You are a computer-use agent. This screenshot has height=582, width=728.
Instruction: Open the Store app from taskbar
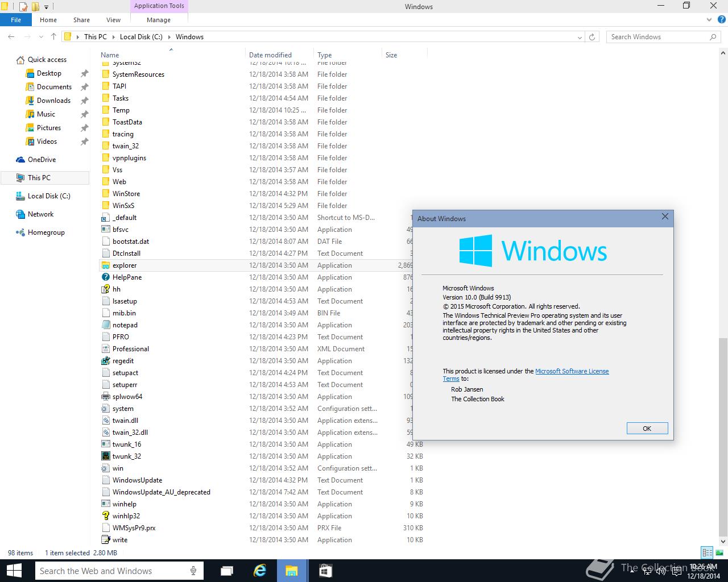(325, 571)
